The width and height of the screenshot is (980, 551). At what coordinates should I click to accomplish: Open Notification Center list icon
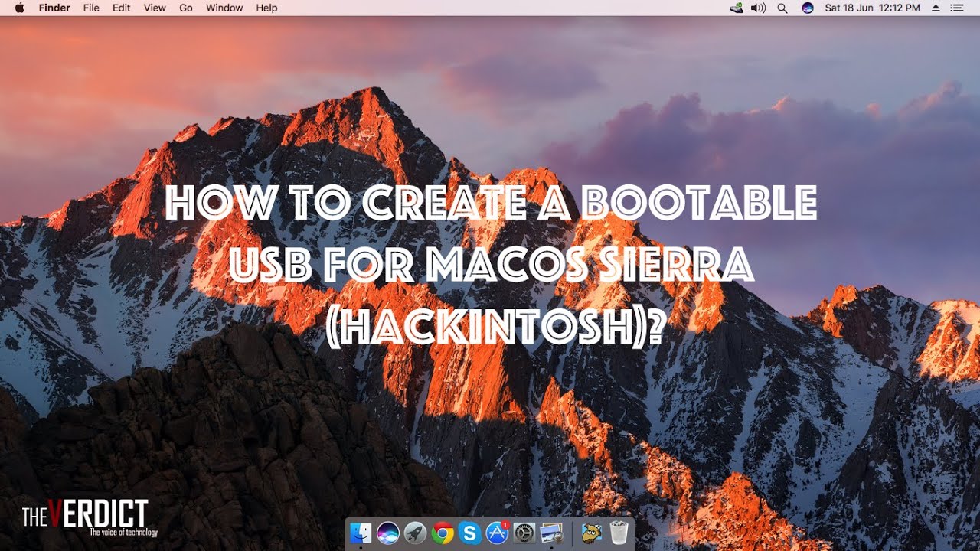[957, 8]
